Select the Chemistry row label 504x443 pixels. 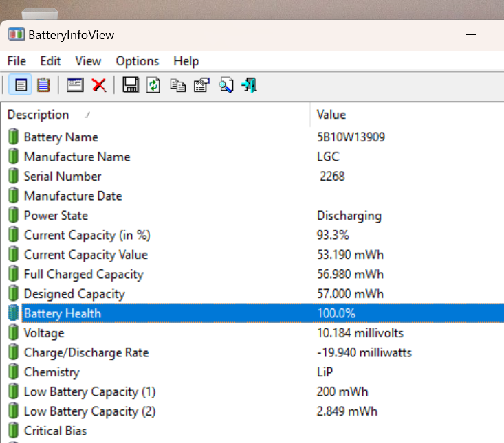tap(52, 372)
